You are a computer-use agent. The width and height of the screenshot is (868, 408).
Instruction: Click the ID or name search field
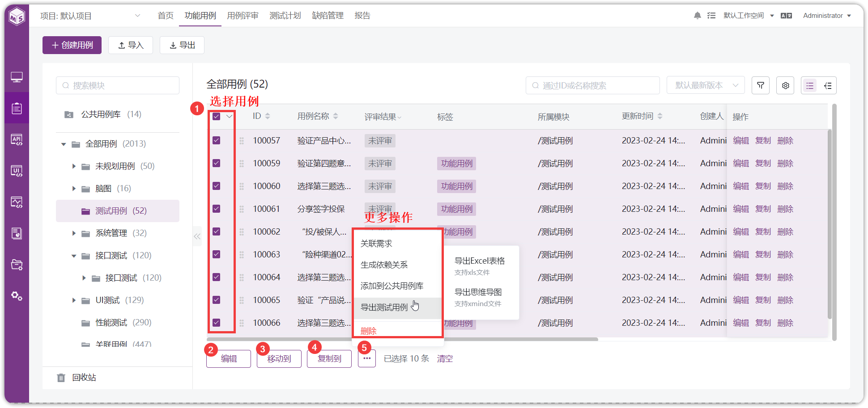[x=593, y=85]
